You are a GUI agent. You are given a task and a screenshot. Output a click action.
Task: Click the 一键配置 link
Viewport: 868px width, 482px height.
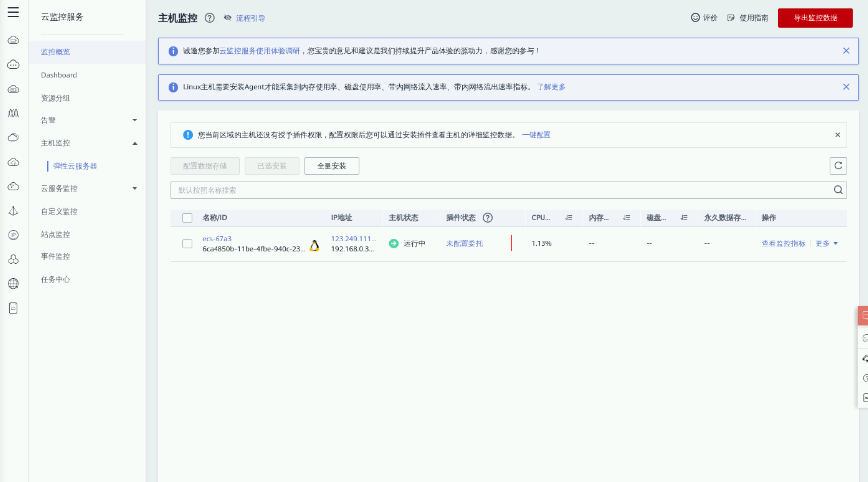[536, 135]
